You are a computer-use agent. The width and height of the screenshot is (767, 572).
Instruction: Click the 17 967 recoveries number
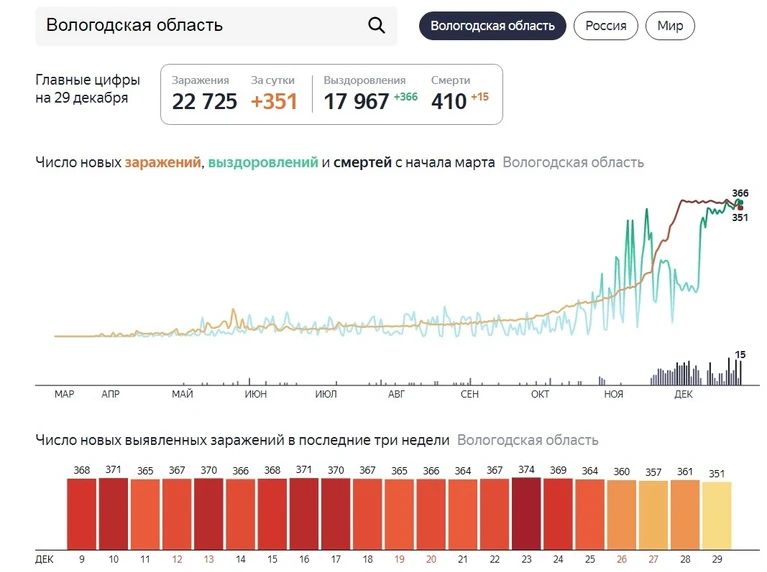pyautogui.click(x=356, y=101)
